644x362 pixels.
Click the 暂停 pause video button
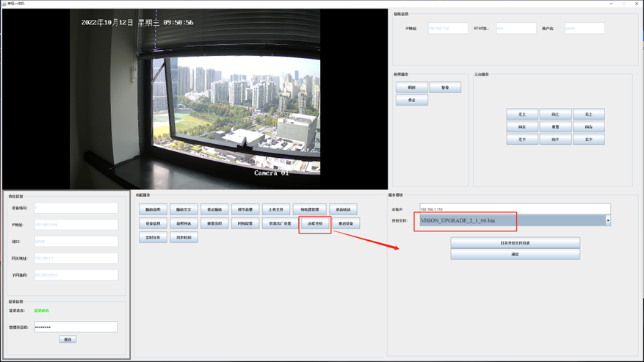click(445, 87)
